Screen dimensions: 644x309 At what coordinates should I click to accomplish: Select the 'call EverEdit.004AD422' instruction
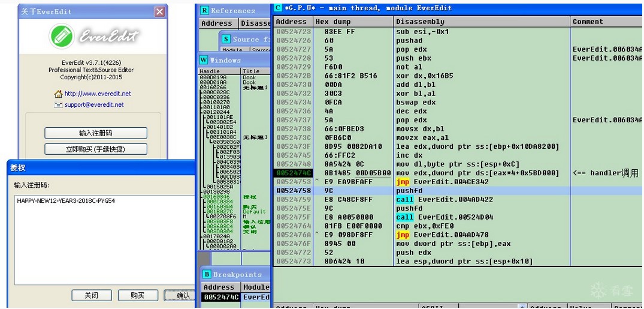click(x=458, y=200)
